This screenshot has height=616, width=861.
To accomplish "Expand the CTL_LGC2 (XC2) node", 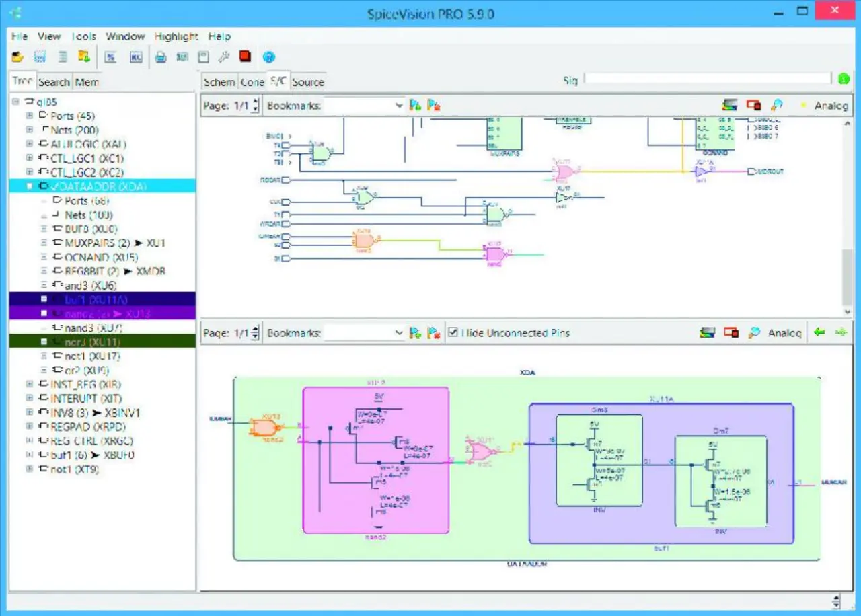I will pos(30,172).
